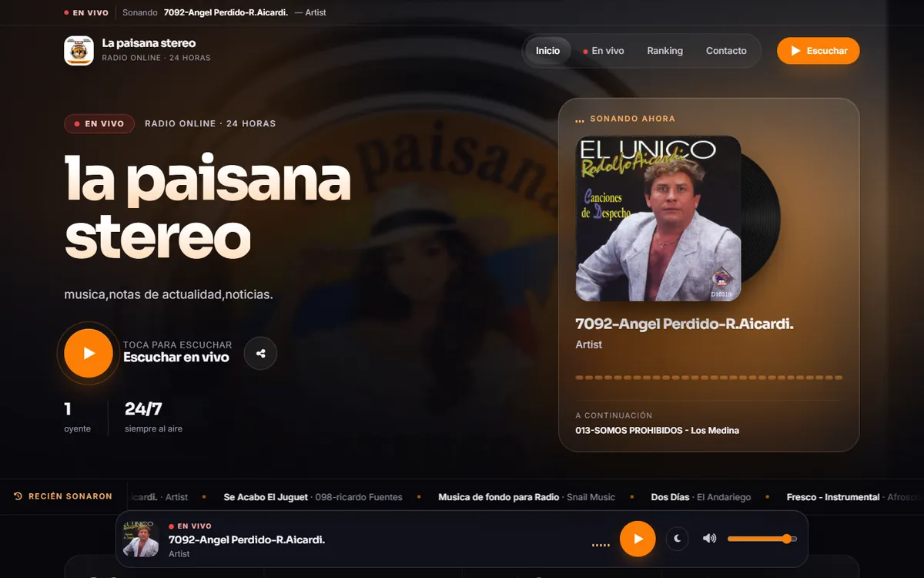
Task: Click the La paisana stereo station logo
Action: (79, 51)
